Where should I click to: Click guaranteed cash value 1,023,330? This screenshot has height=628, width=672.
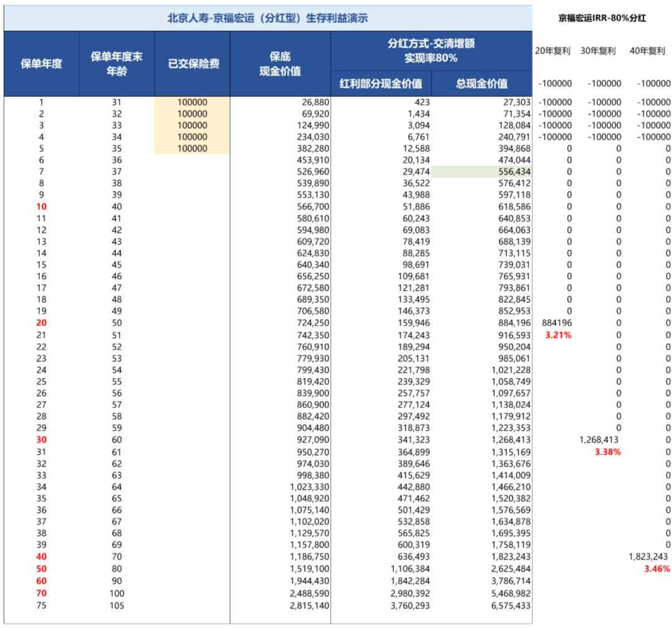[310, 487]
